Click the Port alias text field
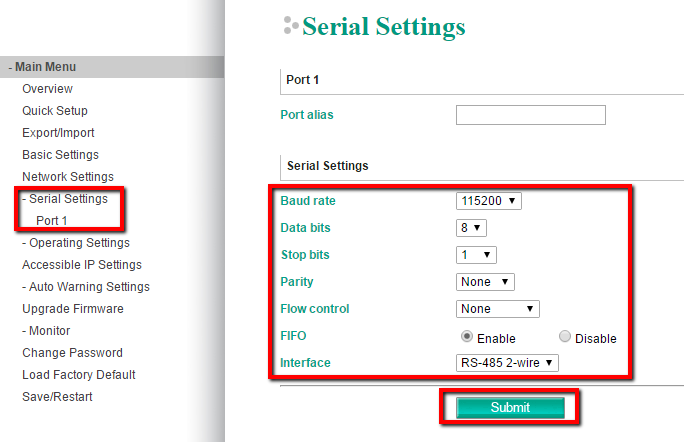 coord(531,115)
